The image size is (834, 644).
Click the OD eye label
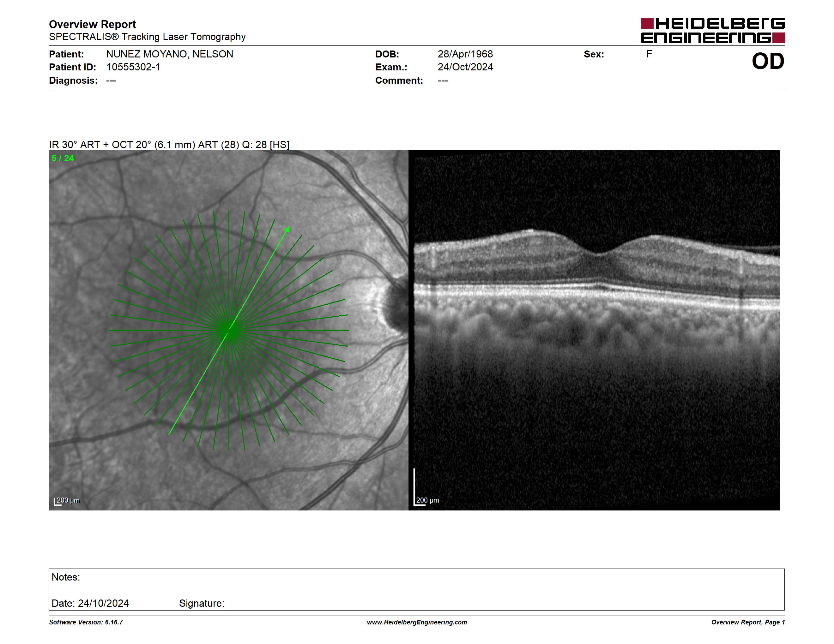[768, 61]
